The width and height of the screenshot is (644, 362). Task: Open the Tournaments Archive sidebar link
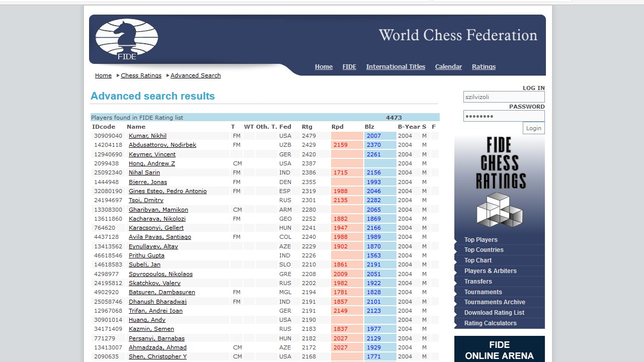[x=495, y=302]
